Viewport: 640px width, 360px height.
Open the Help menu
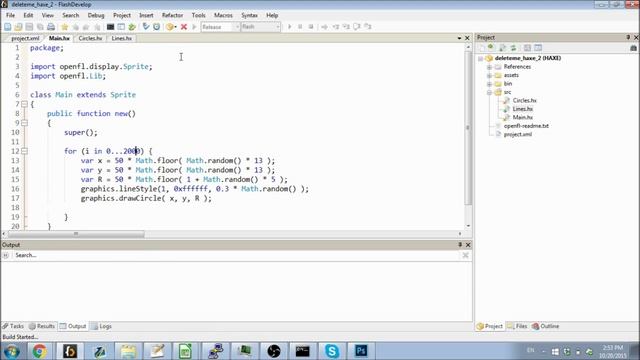point(272,15)
